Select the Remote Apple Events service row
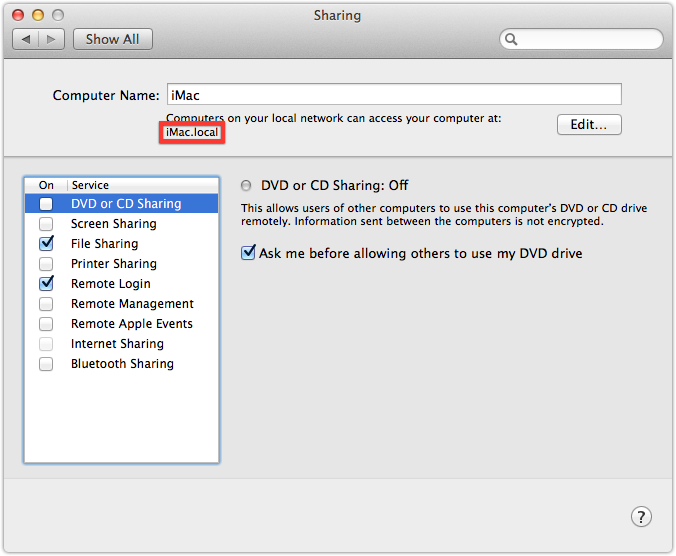 [x=122, y=324]
